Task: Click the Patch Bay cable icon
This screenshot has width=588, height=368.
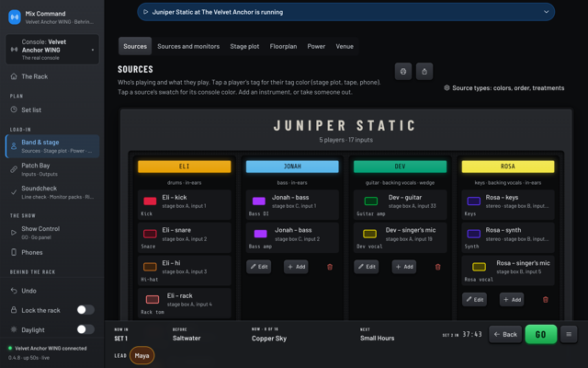Action: point(14,169)
